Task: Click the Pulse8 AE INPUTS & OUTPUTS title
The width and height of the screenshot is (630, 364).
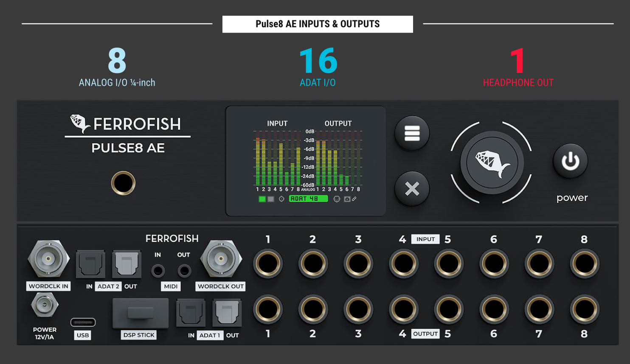Action: click(318, 24)
